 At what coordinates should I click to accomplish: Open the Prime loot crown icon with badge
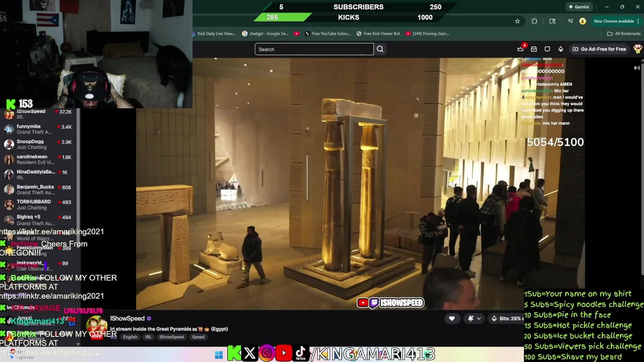(521, 49)
